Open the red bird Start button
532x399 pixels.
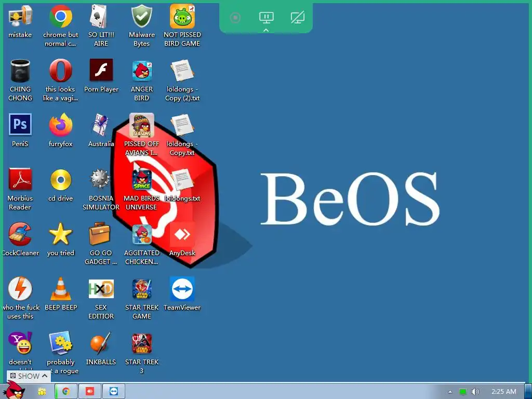(15, 390)
